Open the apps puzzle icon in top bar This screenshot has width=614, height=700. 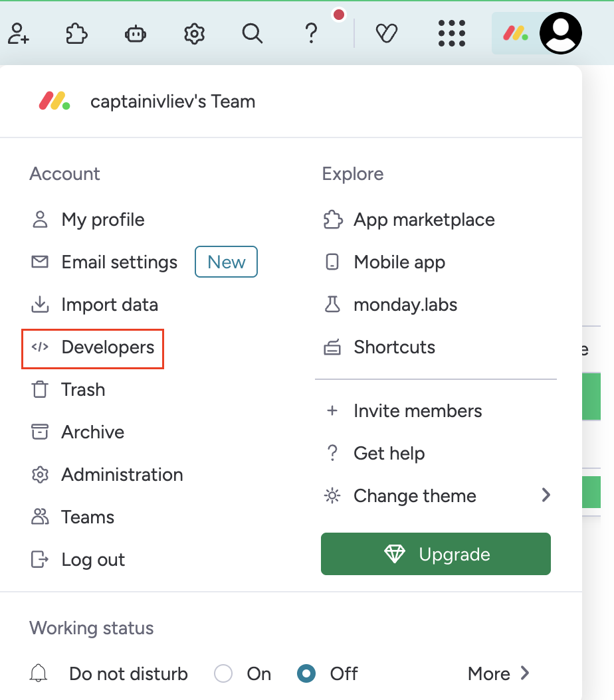tap(77, 33)
